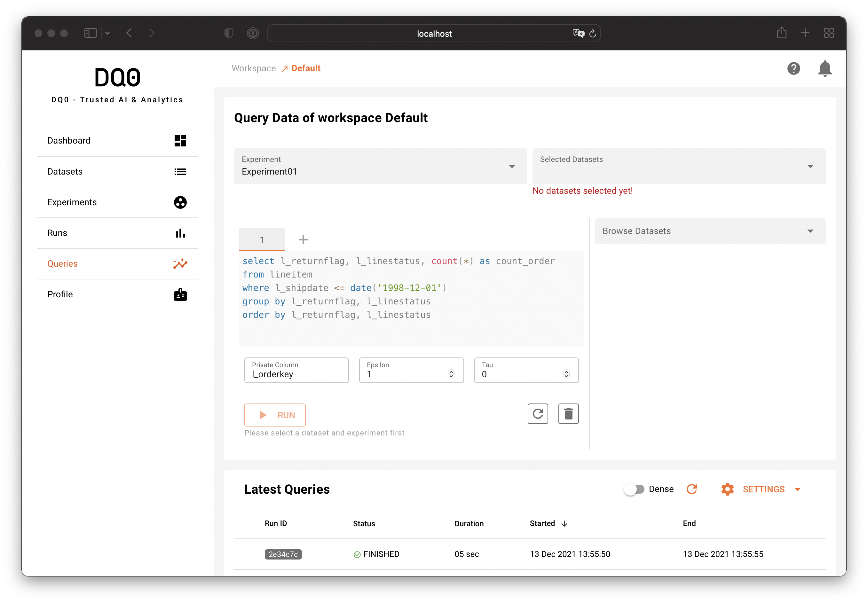
Task: Open the help question mark icon
Action: [793, 68]
